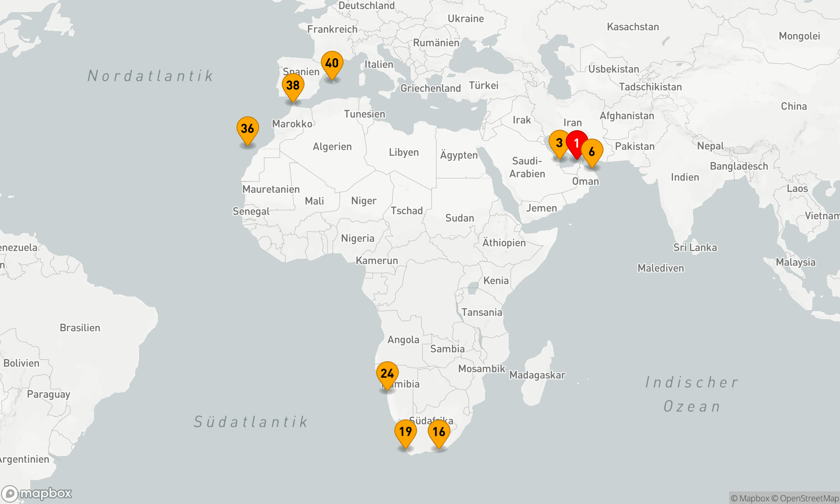Select the marker numbered 19
This screenshot has width=840, height=504.
pyautogui.click(x=405, y=432)
